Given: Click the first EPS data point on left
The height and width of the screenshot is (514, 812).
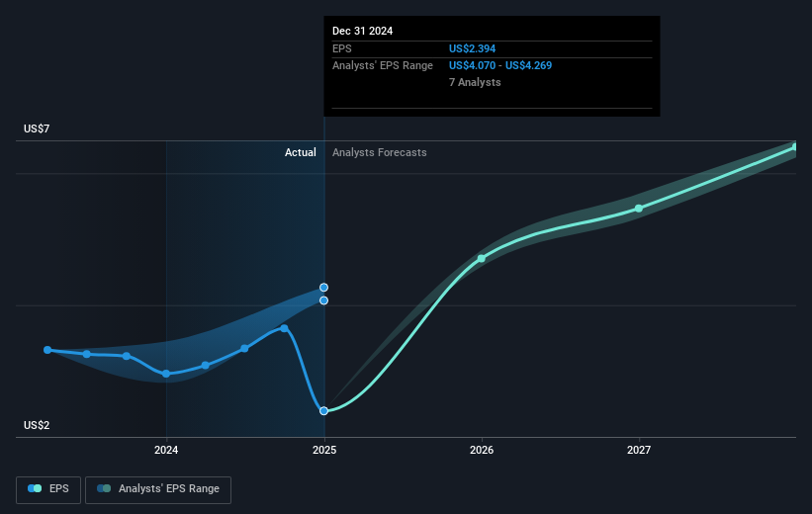Looking at the screenshot, I should 47,350.
